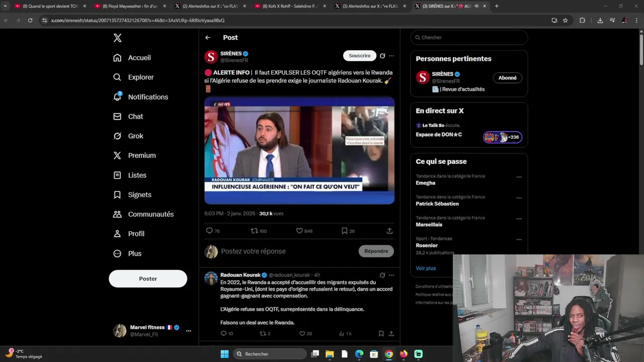This screenshot has width=644, height=362.
Task: Open Explorer search in the sidebar
Action: [133, 77]
